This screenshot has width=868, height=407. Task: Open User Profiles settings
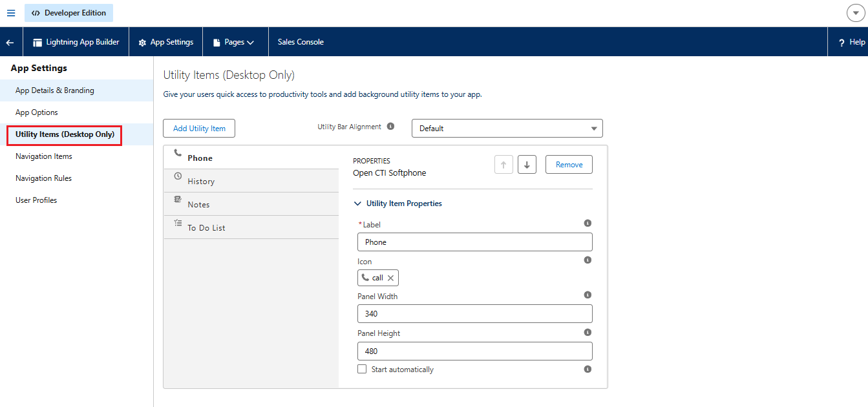tap(77, 200)
